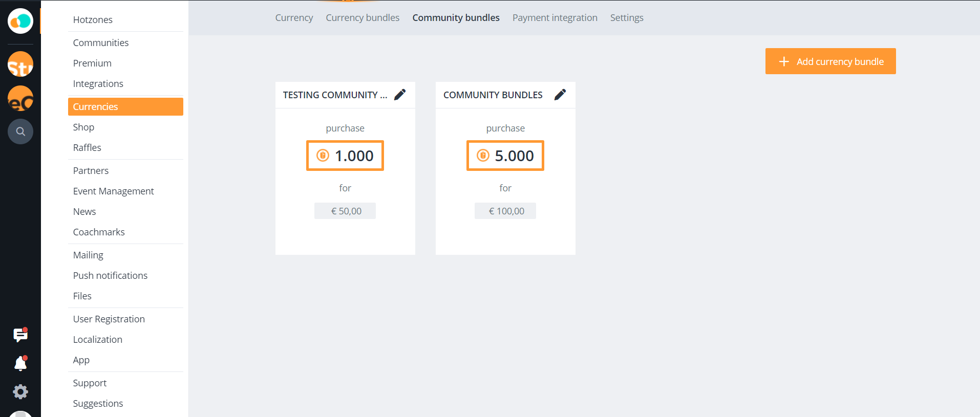The width and height of the screenshot is (980, 417).
Task: Click the € 100,00 price field
Action: (x=505, y=211)
